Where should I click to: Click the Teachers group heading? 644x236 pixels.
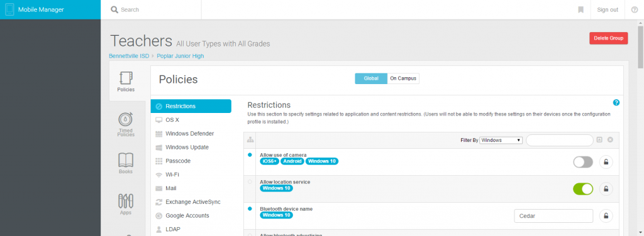(x=141, y=41)
